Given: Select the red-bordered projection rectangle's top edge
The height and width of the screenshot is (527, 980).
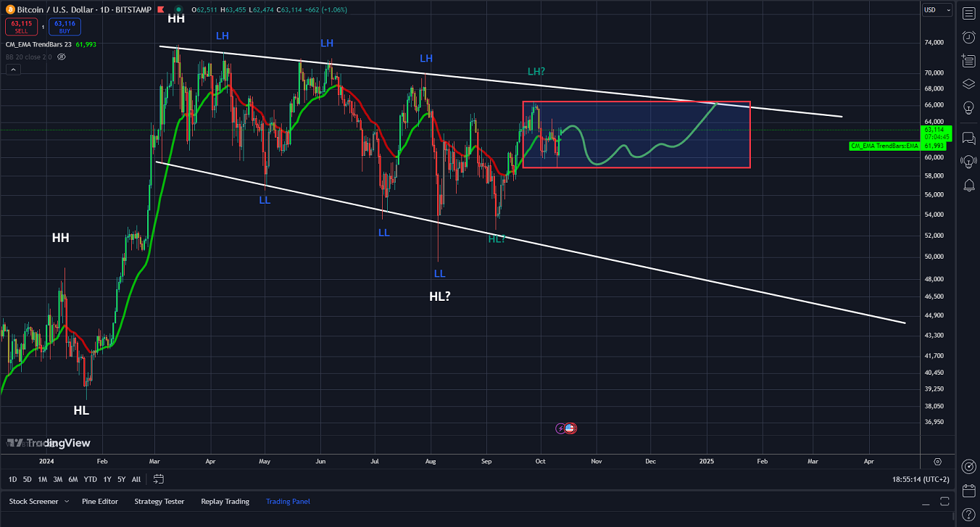Looking at the screenshot, I should click(636, 102).
